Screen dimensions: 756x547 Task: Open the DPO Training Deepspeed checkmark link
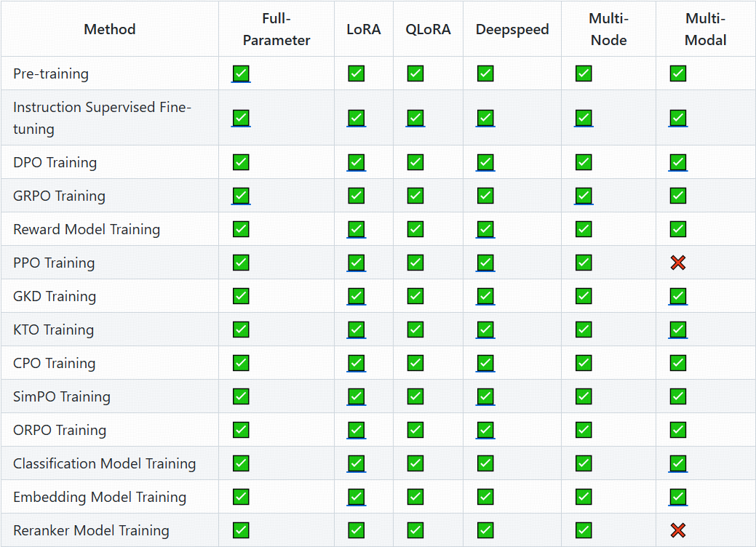(485, 162)
